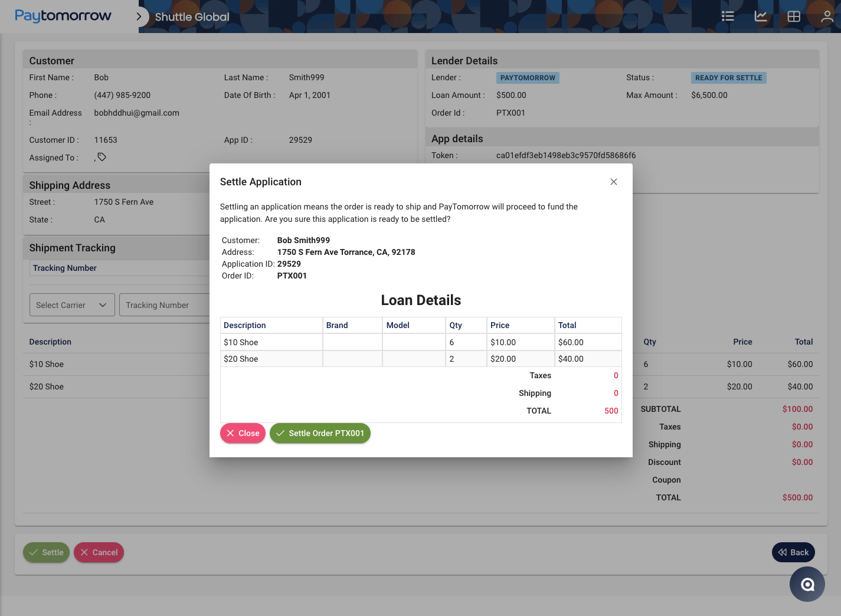
Task: Click the Settle button at page bottom
Action: [46, 552]
